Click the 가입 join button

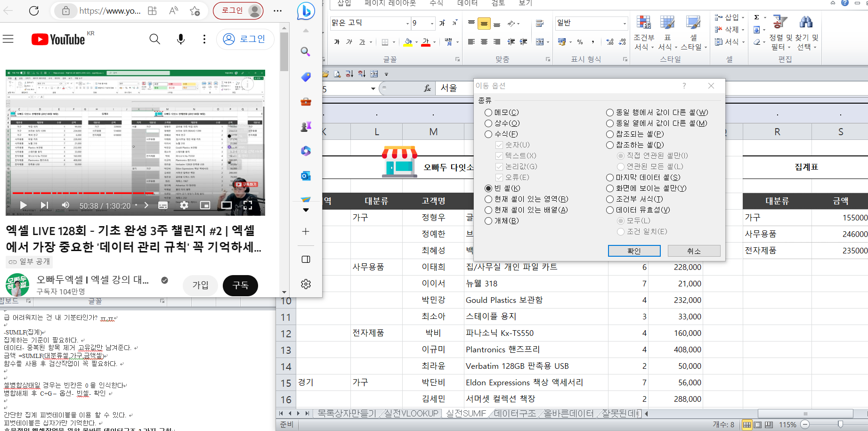coord(201,285)
